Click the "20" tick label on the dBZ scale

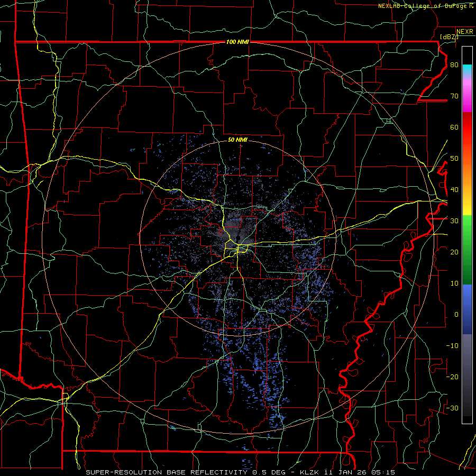(x=454, y=252)
